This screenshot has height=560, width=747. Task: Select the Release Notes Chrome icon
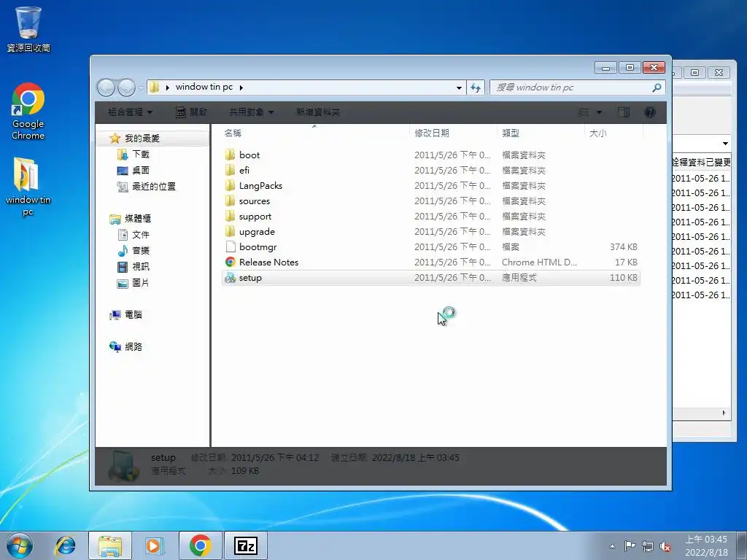[231, 262]
